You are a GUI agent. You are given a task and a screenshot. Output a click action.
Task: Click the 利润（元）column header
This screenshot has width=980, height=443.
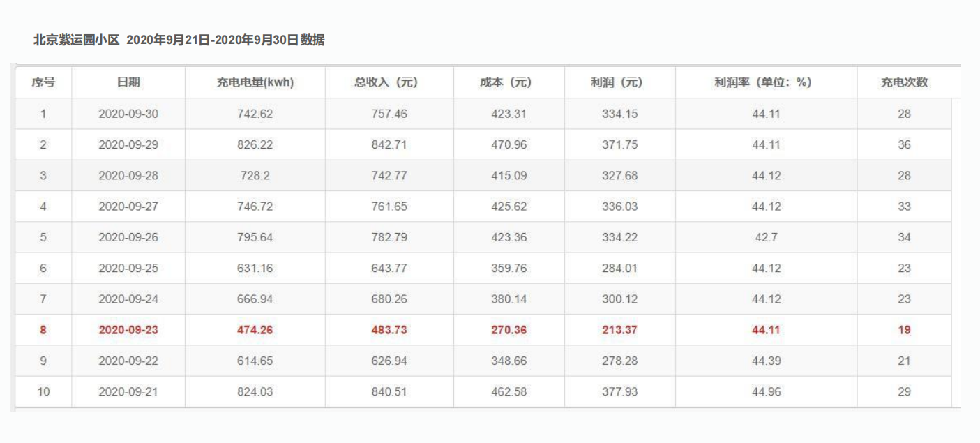pos(619,82)
